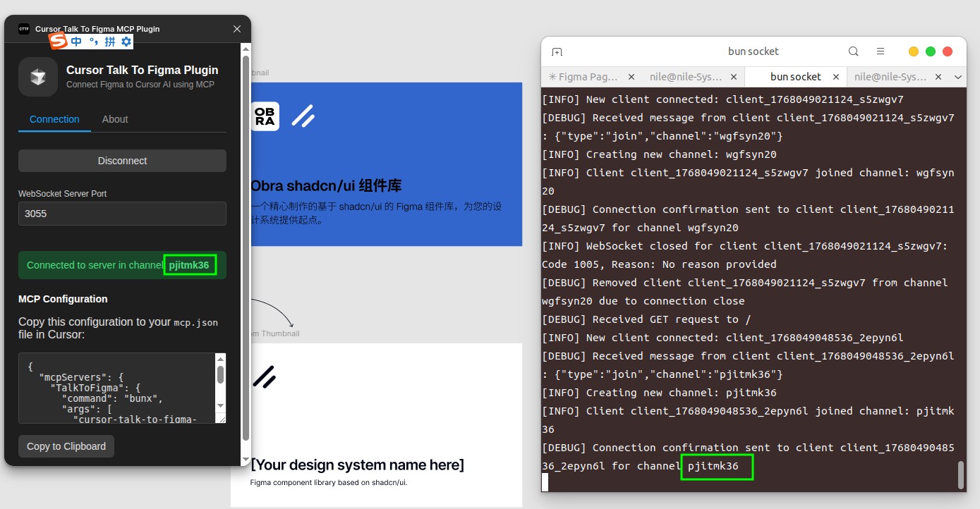Screen dimensions: 980x509
Task: Close the 'bun socket' terminal tab
Action: click(x=836, y=77)
